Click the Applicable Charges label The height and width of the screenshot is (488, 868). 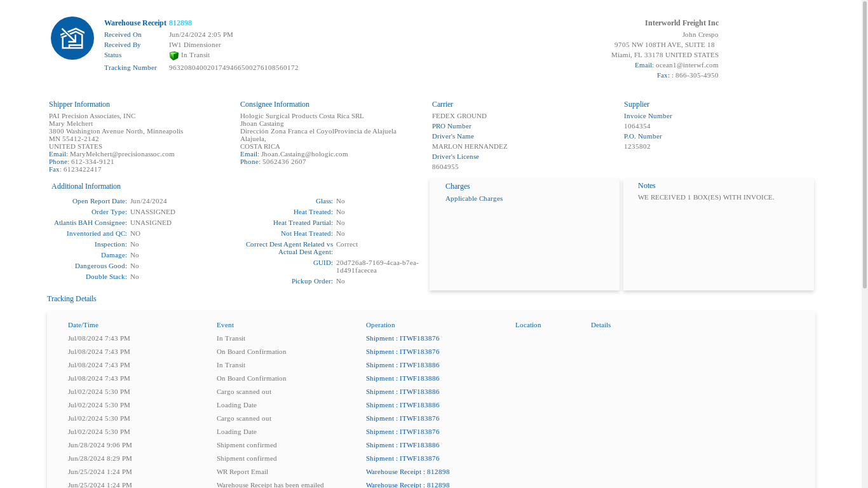474,198
